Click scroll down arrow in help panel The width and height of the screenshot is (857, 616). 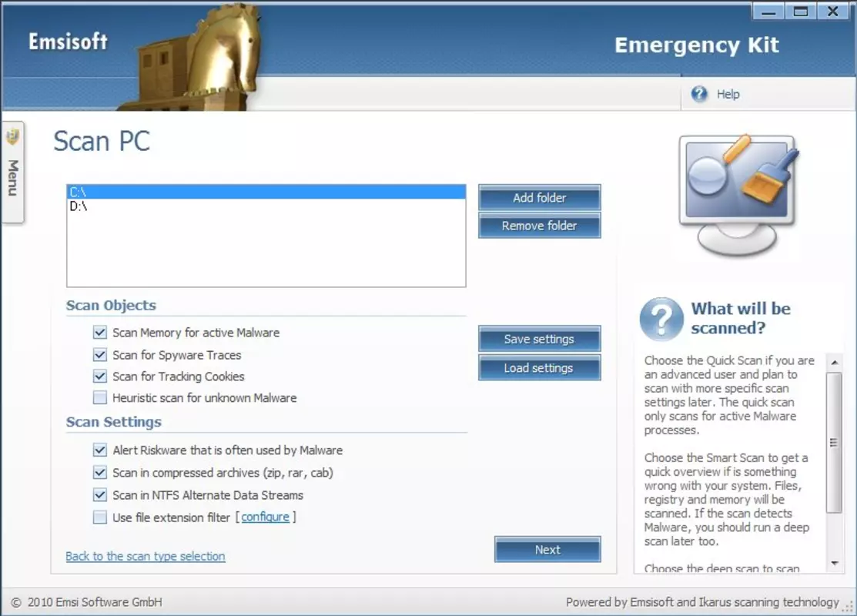(835, 563)
